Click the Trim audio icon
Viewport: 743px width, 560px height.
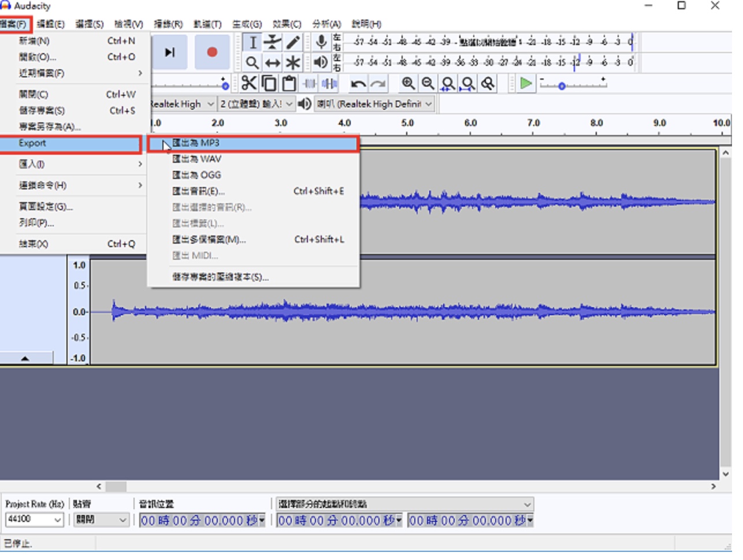[310, 84]
